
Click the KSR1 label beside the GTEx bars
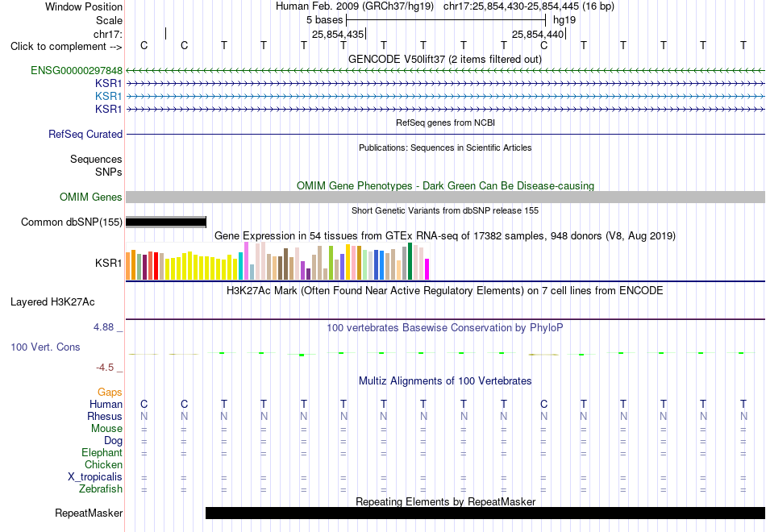109,264
